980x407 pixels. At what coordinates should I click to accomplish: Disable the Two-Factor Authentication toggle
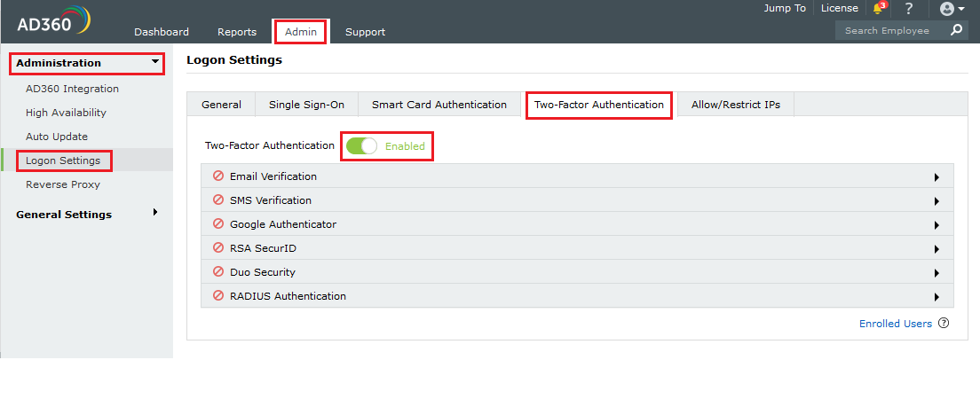(362, 146)
